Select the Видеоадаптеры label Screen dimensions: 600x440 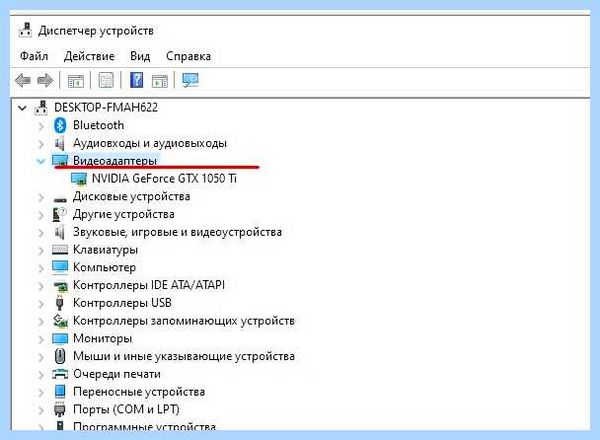tap(115, 160)
